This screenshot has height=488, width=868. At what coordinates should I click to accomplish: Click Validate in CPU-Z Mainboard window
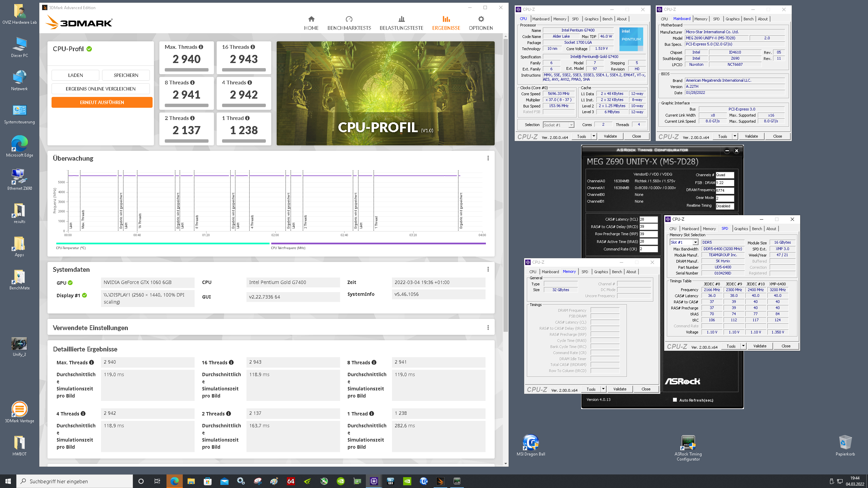[751, 136]
